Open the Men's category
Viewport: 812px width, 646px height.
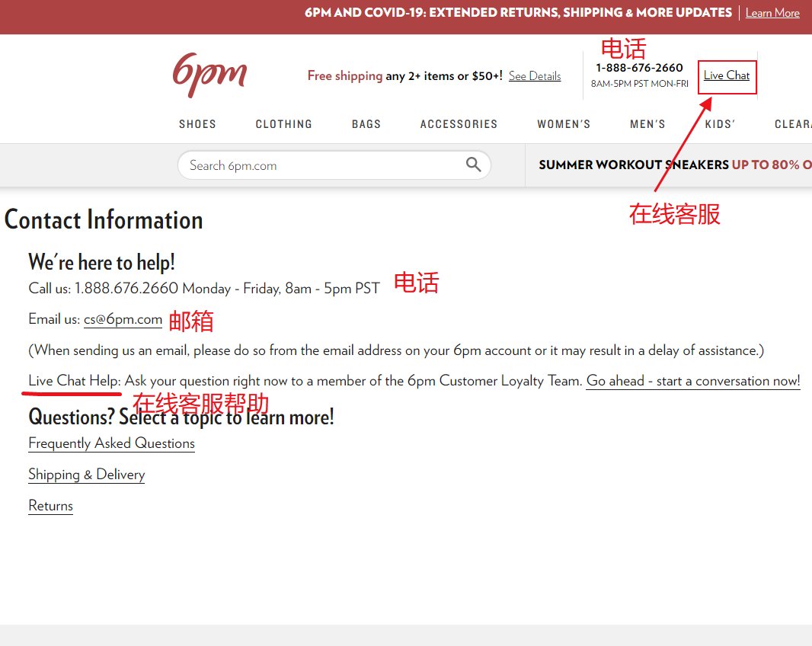coord(647,124)
